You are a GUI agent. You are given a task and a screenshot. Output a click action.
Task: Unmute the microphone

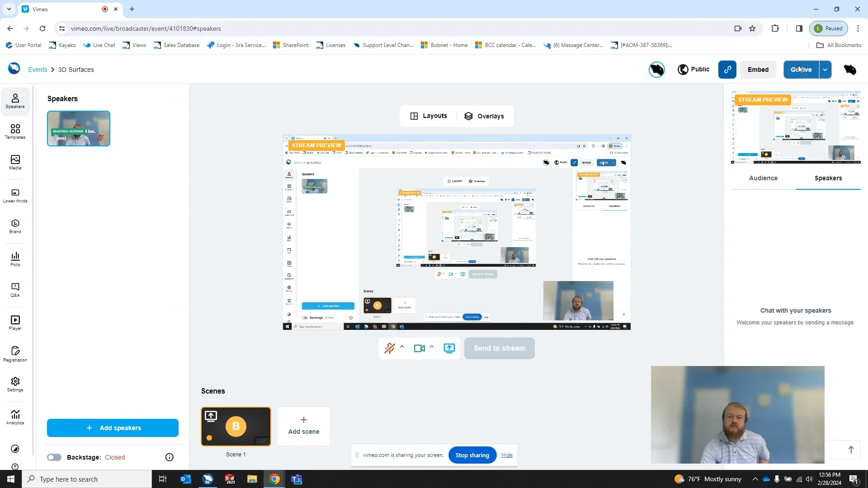pyautogui.click(x=389, y=348)
